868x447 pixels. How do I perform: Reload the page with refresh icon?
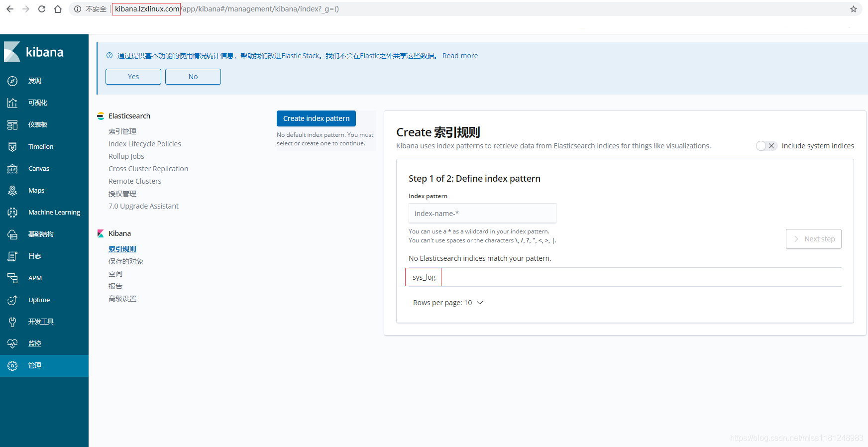point(42,9)
